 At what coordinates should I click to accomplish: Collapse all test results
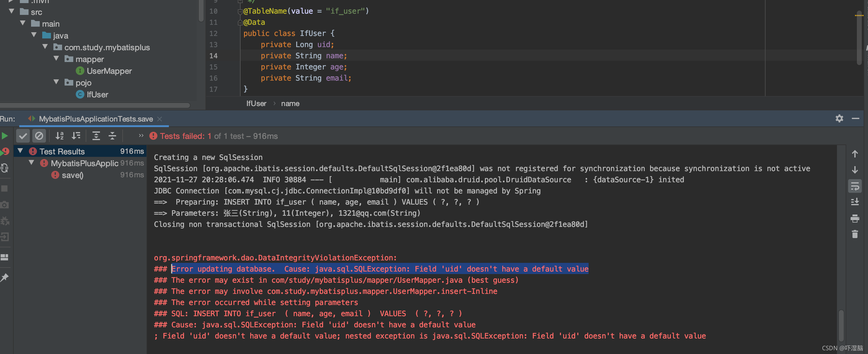point(112,136)
